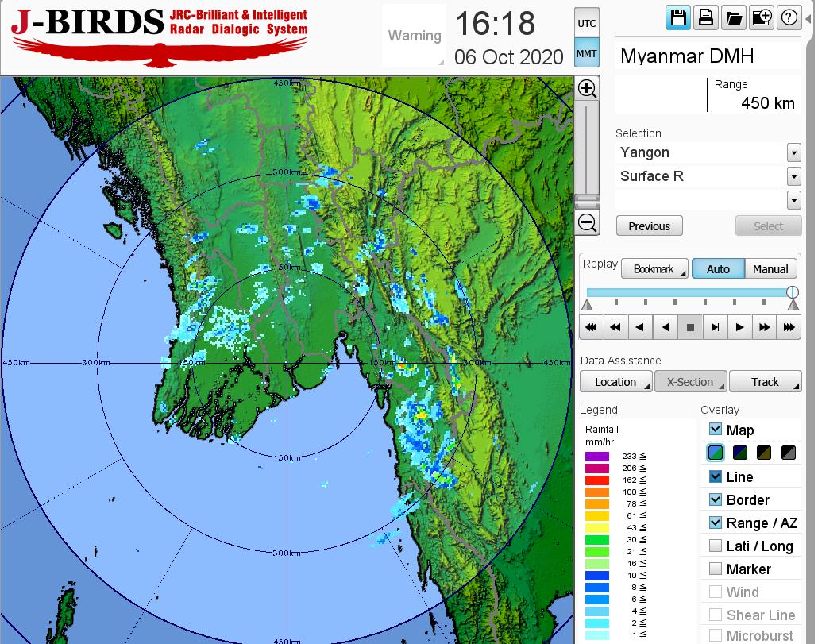Enable the Lati / Long overlay checkbox
Image resolution: width=818 pixels, height=644 pixels.
click(716, 546)
